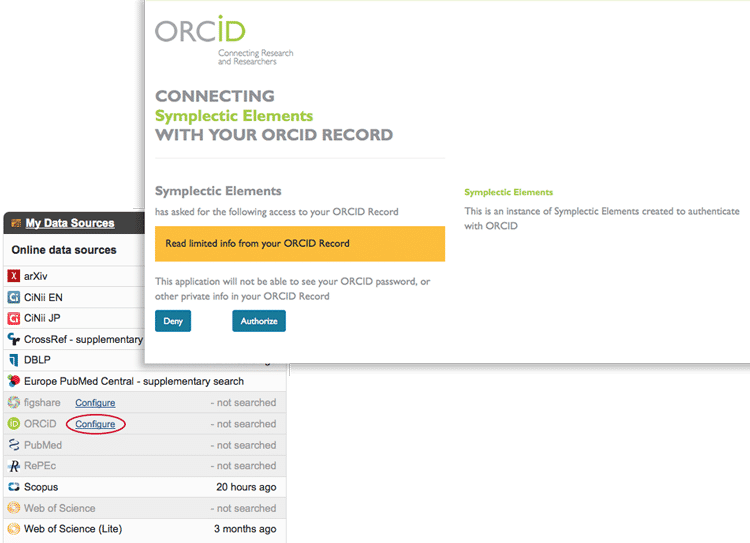Click the My Data Sources header icon
The height and width of the screenshot is (543, 750).
[x=16, y=223]
